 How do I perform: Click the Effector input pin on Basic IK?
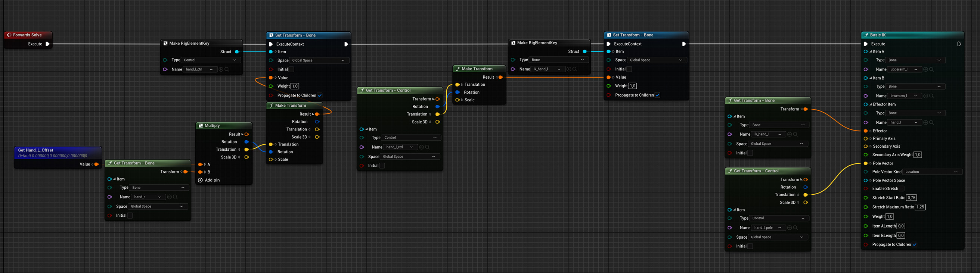(x=866, y=131)
